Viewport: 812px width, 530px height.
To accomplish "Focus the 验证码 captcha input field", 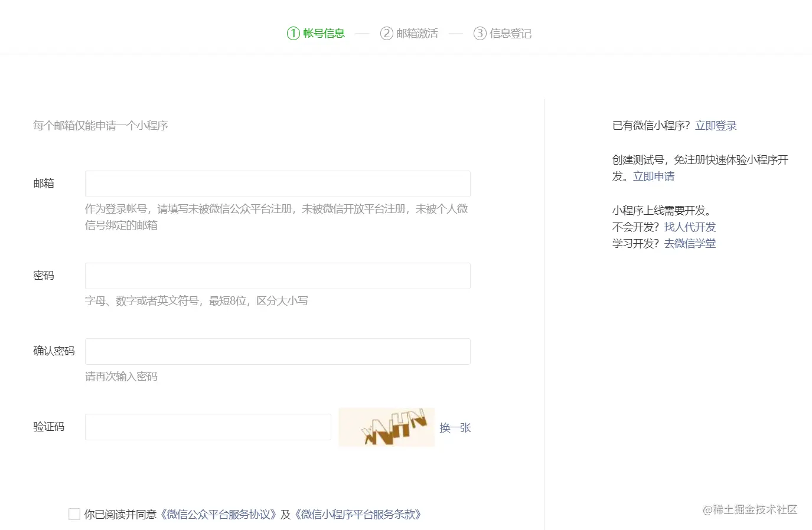I will [208, 427].
